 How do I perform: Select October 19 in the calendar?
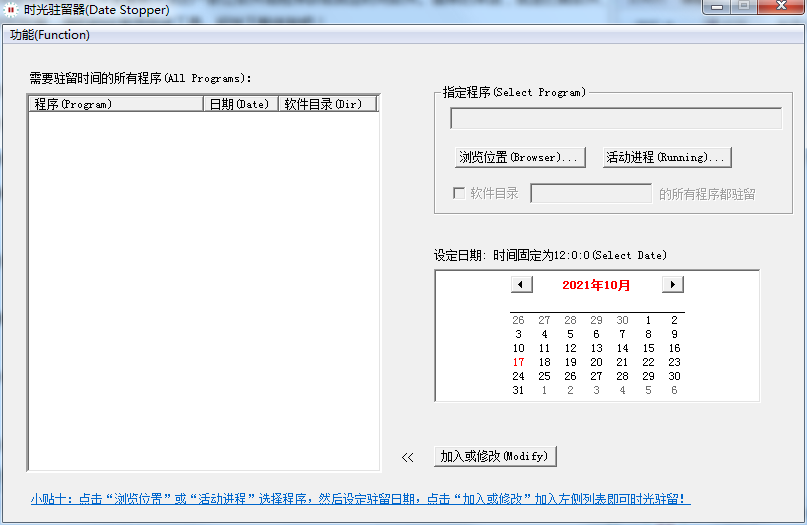(570, 362)
